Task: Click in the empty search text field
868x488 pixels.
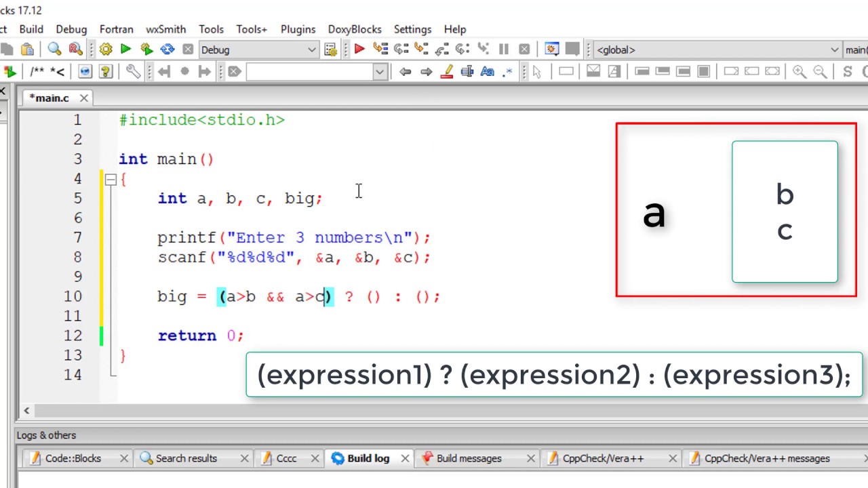Action: [x=309, y=71]
